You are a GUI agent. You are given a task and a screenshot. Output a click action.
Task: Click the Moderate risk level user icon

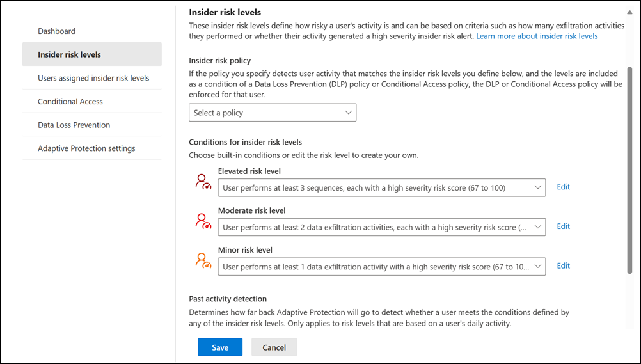click(x=203, y=221)
